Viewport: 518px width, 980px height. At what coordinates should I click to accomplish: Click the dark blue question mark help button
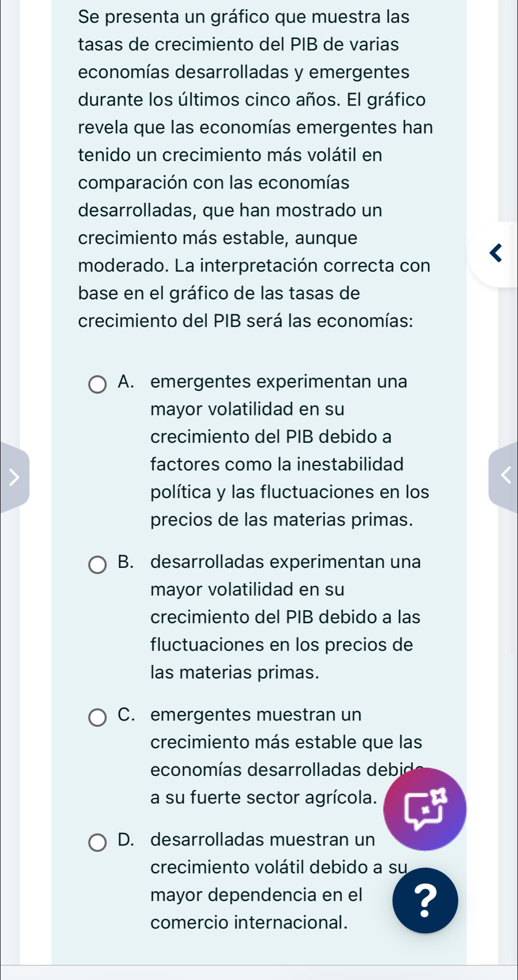tap(425, 900)
